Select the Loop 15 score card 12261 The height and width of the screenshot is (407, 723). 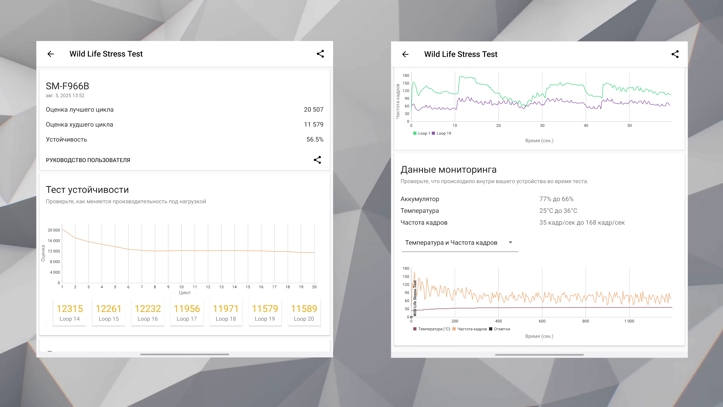coord(109,312)
